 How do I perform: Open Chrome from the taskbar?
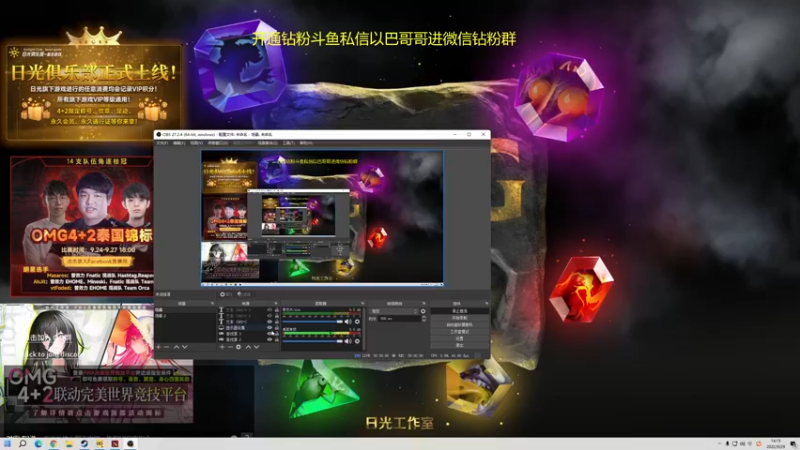click(54, 444)
